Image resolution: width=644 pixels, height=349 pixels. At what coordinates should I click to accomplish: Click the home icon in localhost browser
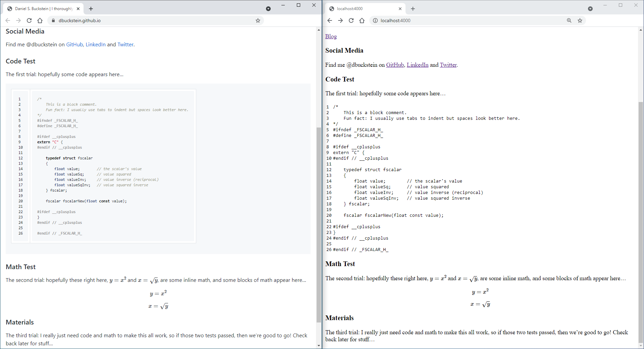coord(362,20)
